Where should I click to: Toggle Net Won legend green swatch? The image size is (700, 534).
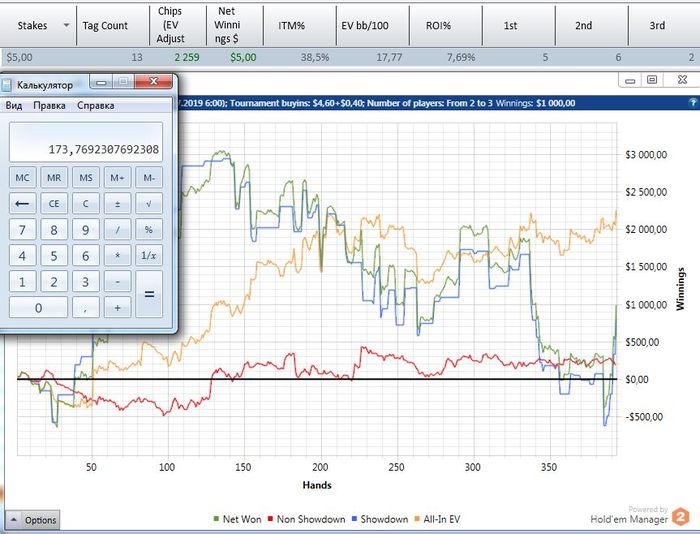pyautogui.click(x=217, y=519)
